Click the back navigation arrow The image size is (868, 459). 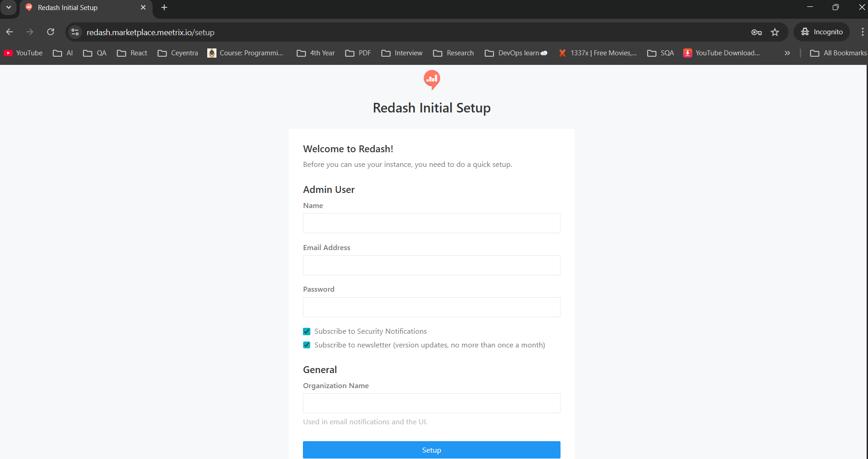click(10, 32)
